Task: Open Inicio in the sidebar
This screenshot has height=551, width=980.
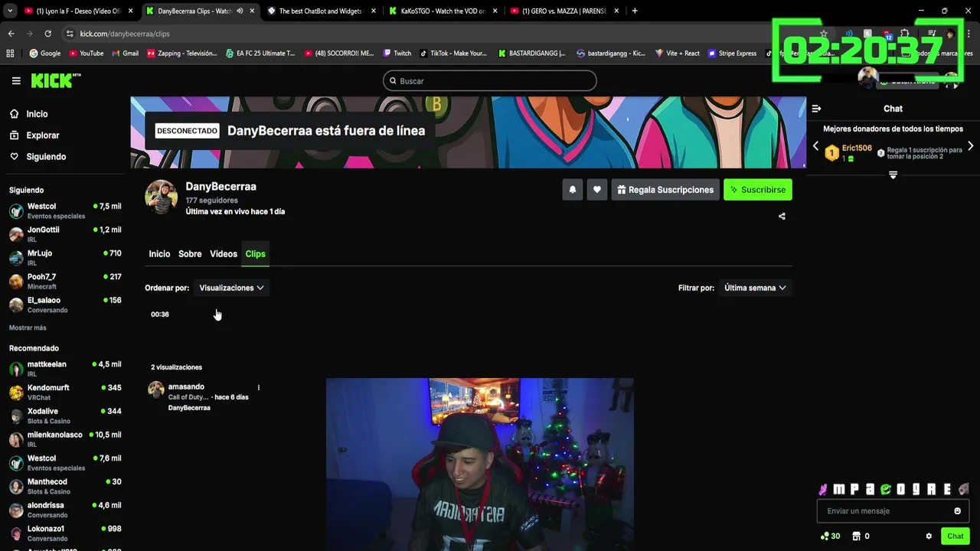Action: click(37, 114)
